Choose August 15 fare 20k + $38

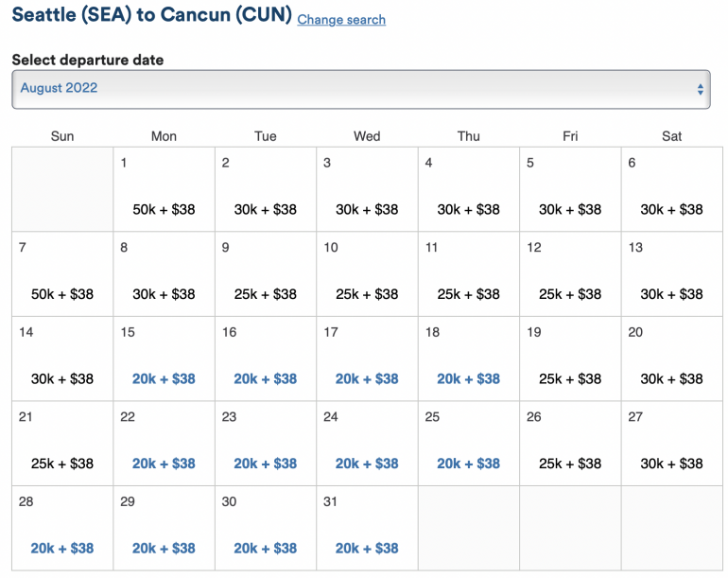tap(164, 378)
